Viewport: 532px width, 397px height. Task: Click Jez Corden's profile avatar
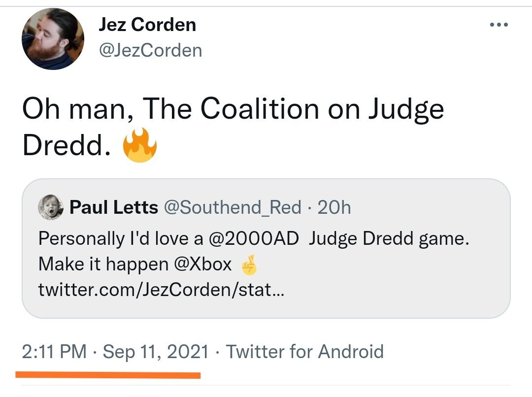coord(53,39)
